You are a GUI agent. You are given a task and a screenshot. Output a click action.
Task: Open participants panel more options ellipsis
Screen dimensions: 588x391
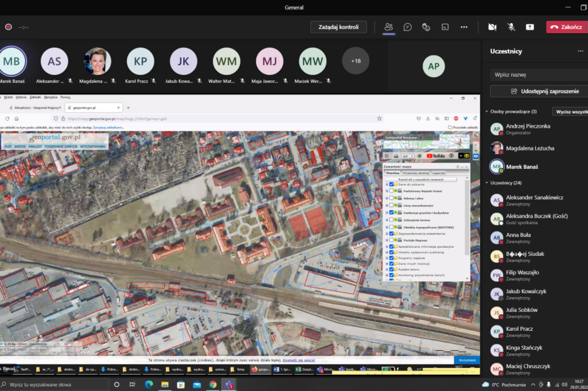coord(581,51)
